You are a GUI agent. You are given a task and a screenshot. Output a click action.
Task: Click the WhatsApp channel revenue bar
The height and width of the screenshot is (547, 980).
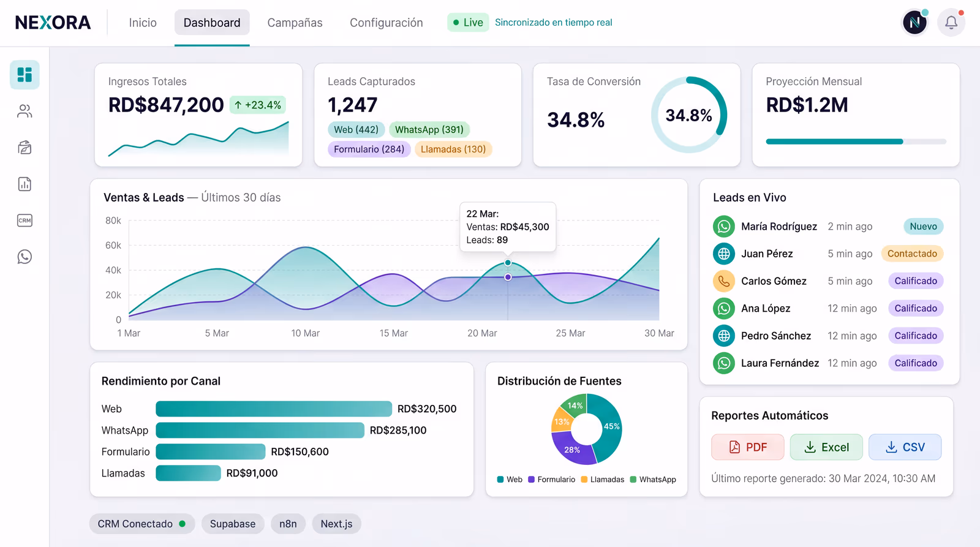(260, 430)
